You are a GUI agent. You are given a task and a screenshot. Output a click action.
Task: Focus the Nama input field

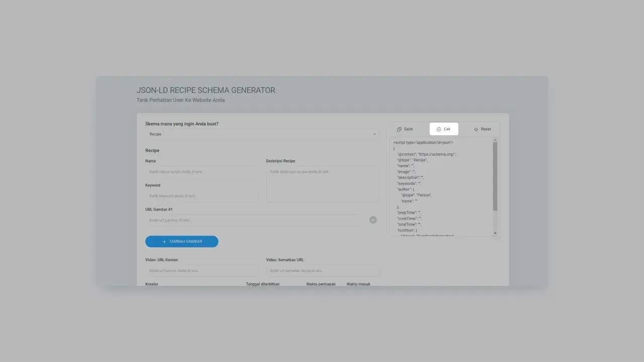pyautogui.click(x=201, y=172)
